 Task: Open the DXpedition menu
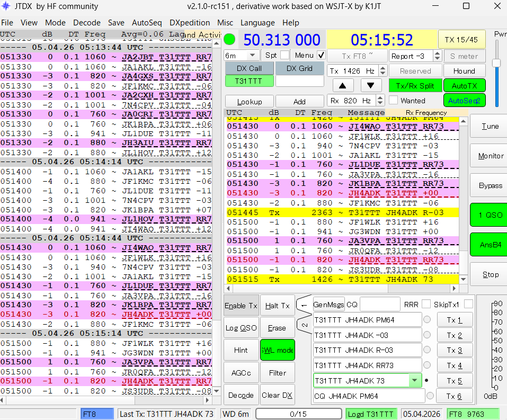pos(189,23)
